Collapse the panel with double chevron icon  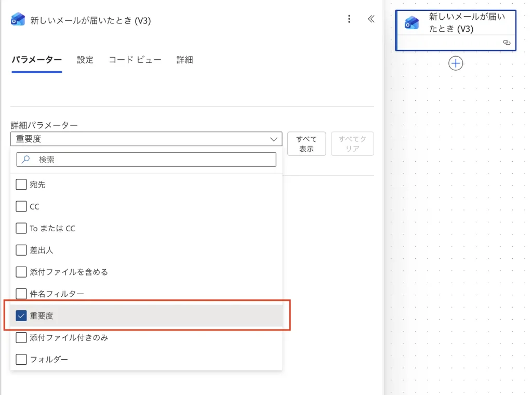371,19
